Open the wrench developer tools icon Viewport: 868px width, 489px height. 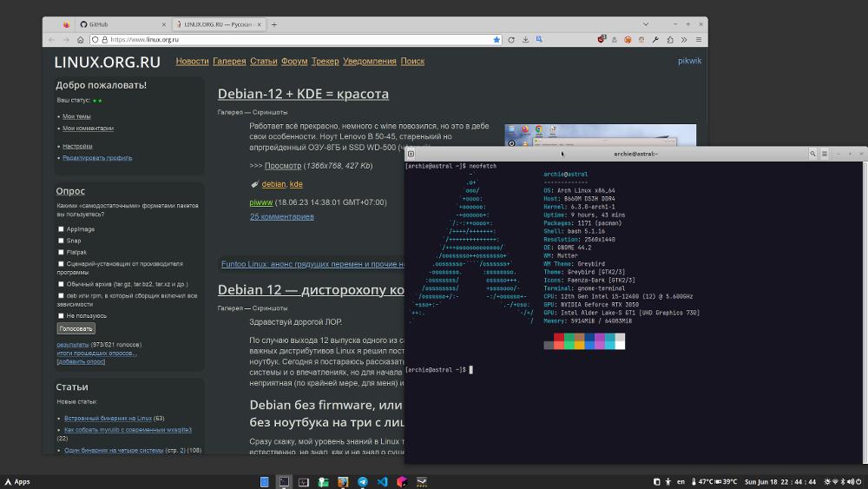[x=655, y=40]
